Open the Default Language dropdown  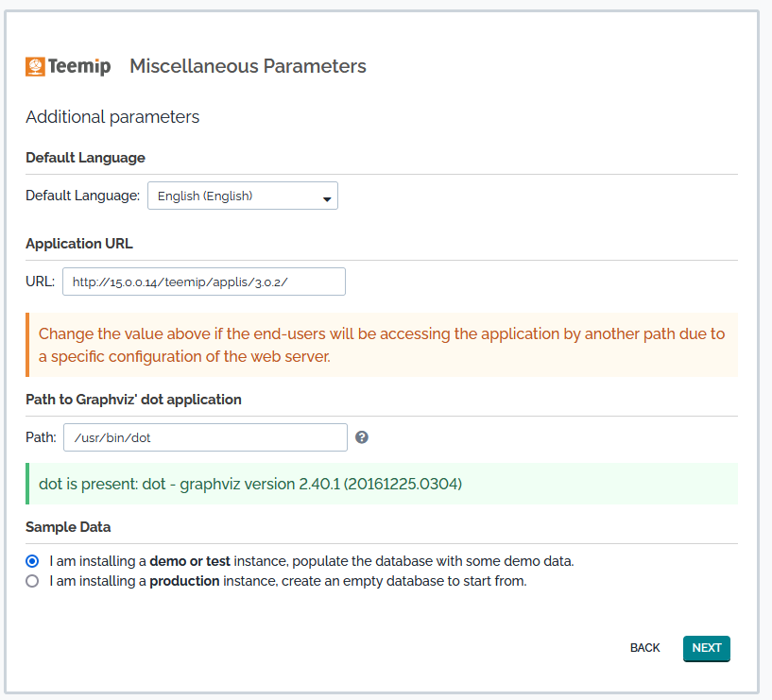242,196
